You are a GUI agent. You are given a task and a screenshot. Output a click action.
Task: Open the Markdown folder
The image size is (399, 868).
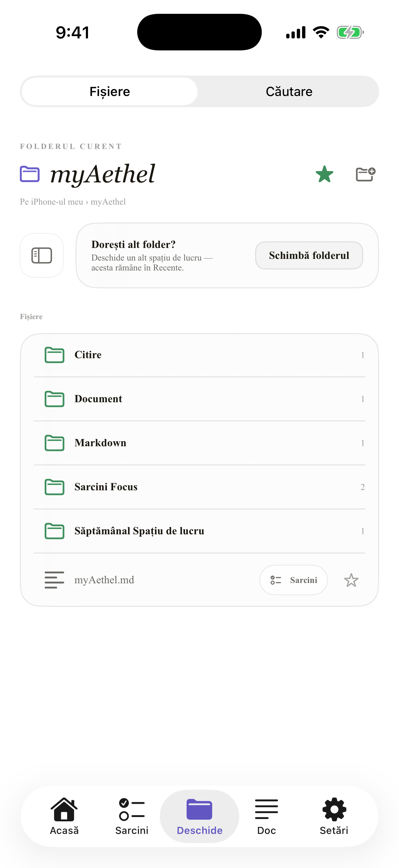point(199,443)
